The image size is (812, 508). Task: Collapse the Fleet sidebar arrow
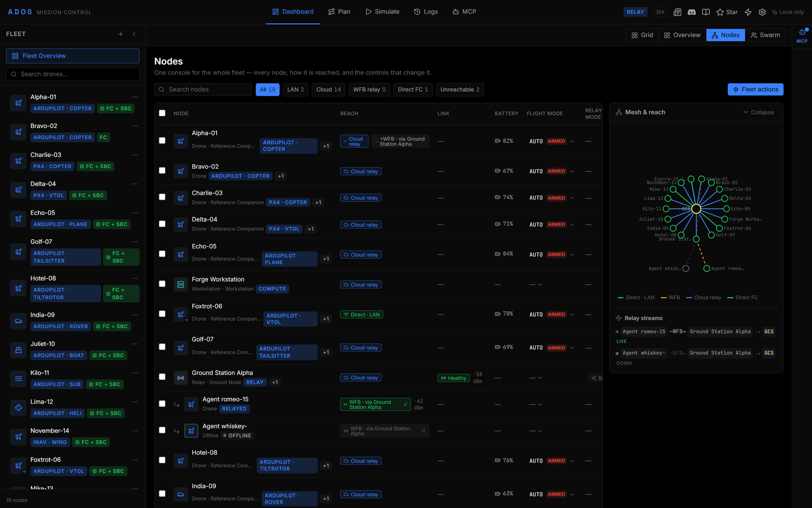[134, 34]
